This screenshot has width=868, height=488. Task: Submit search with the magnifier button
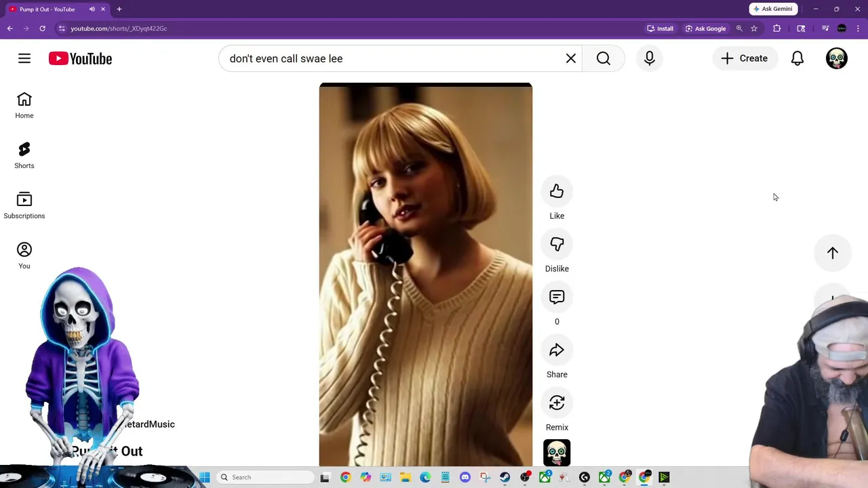[604, 58]
